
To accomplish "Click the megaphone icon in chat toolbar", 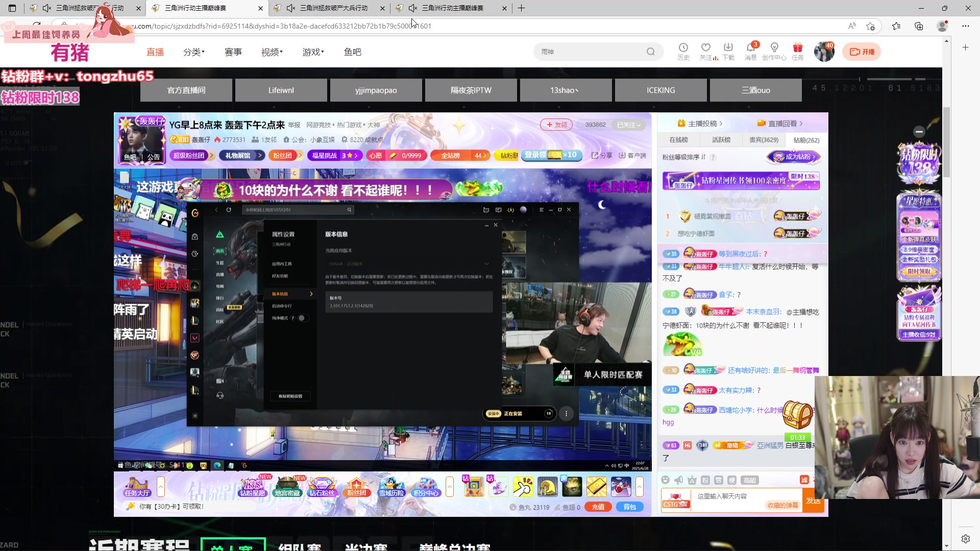I will 678,480.
